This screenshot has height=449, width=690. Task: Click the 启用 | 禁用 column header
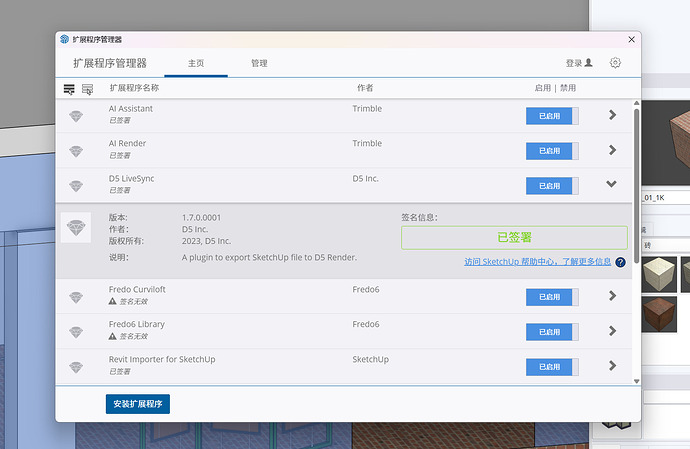[x=555, y=88]
